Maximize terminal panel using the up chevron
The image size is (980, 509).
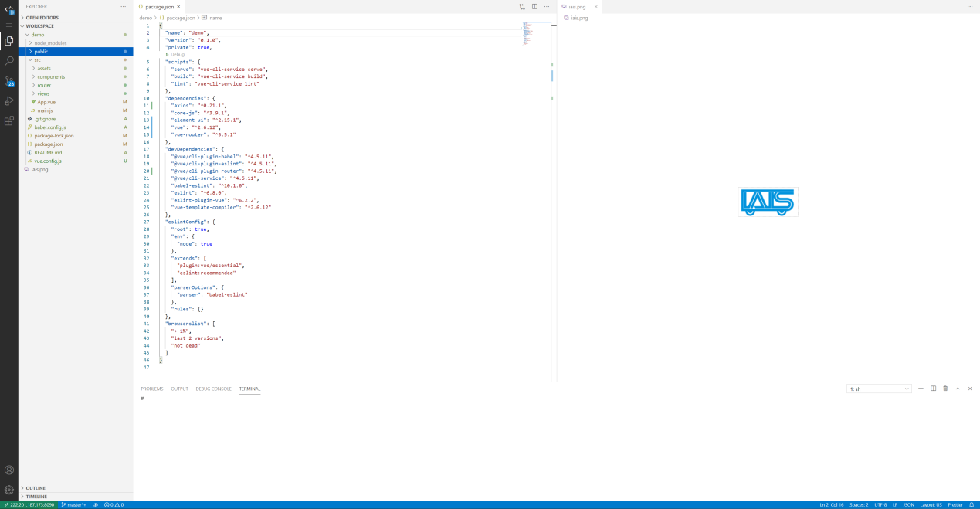pyautogui.click(x=958, y=389)
